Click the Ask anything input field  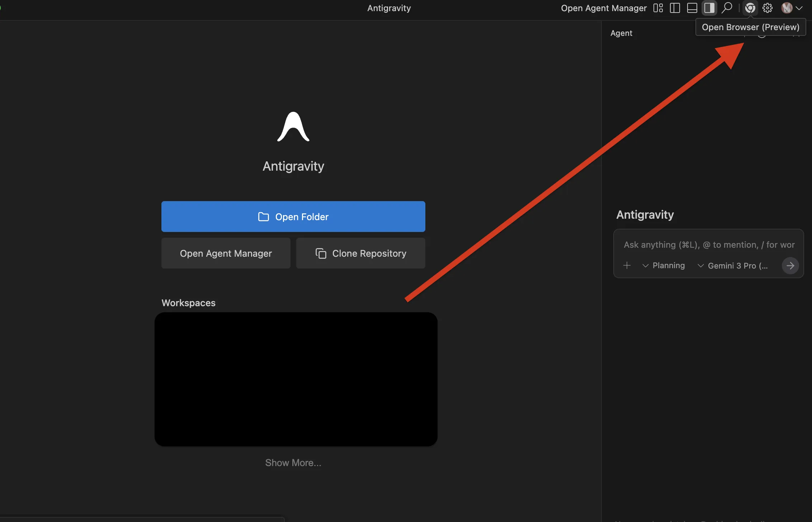pos(708,245)
